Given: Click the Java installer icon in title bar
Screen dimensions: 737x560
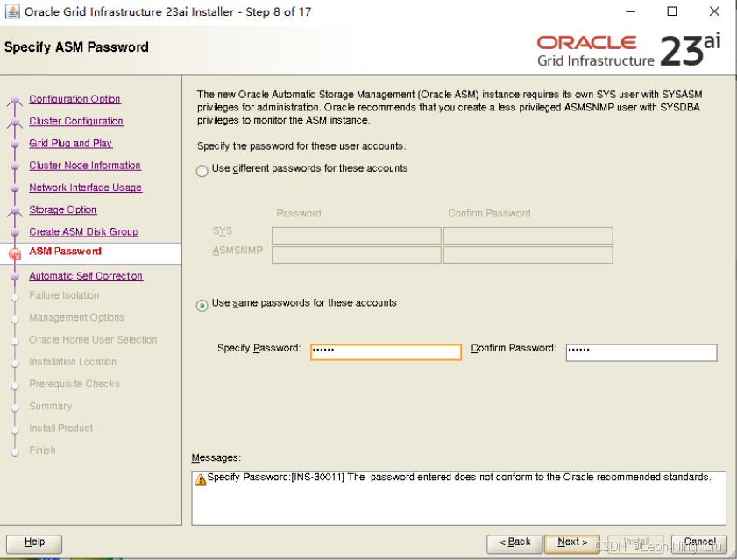Looking at the screenshot, I should (12, 11).
